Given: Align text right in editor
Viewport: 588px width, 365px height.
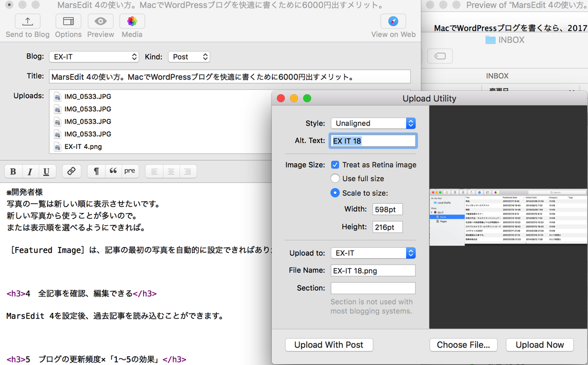Looking at the screenshot, I should pos(187,172).
